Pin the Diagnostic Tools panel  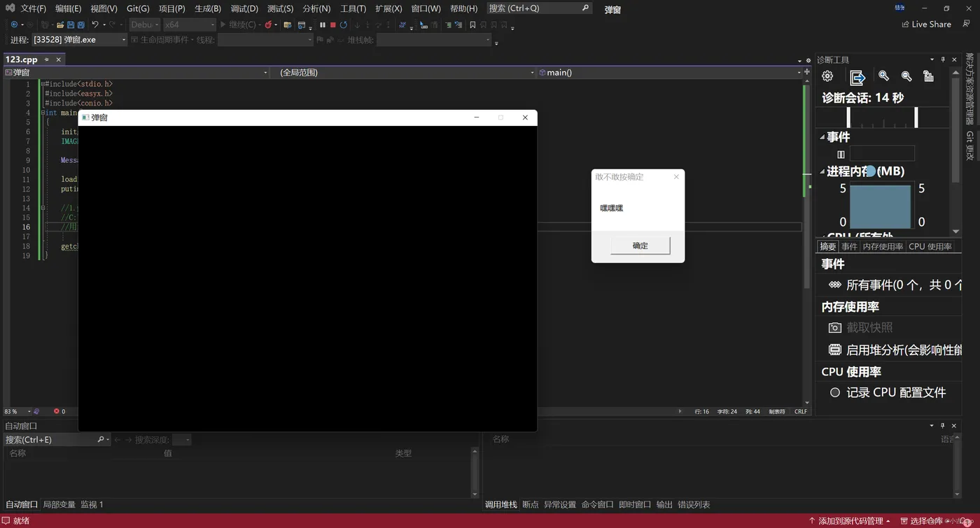click(943, 59)
